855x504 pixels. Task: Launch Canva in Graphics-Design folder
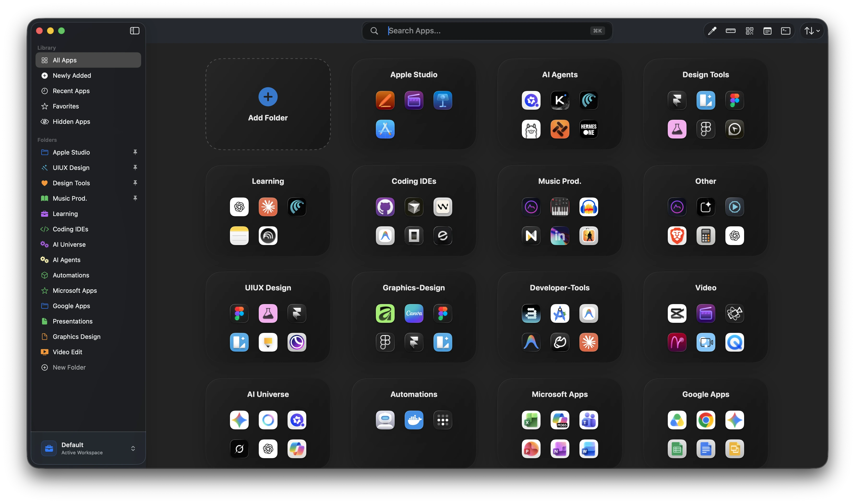414,313
